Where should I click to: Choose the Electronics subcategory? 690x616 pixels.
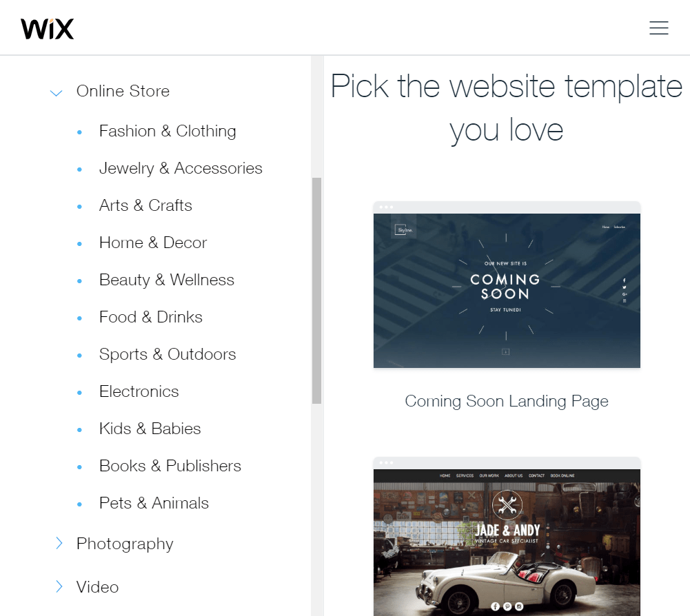[139, 391]
